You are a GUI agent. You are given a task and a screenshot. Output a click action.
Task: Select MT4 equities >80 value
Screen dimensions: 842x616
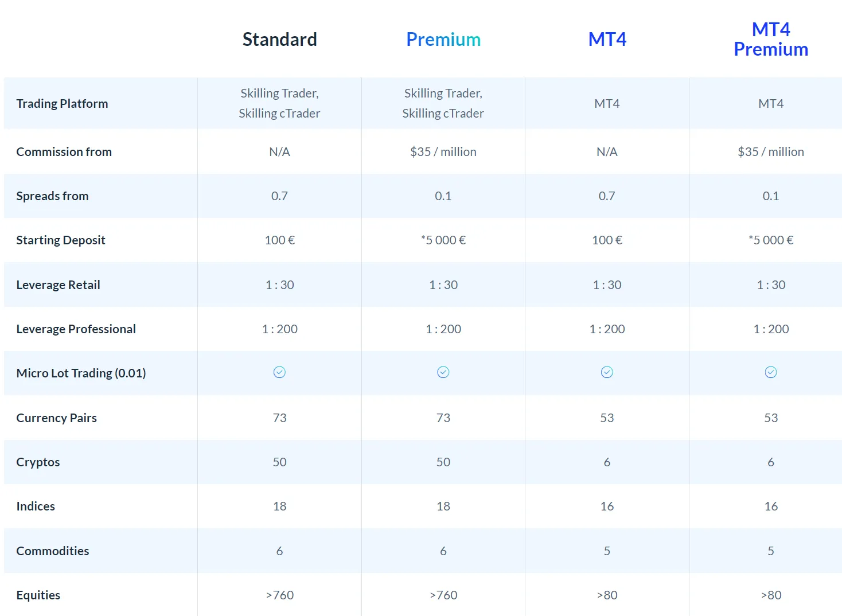click(607, 595)
